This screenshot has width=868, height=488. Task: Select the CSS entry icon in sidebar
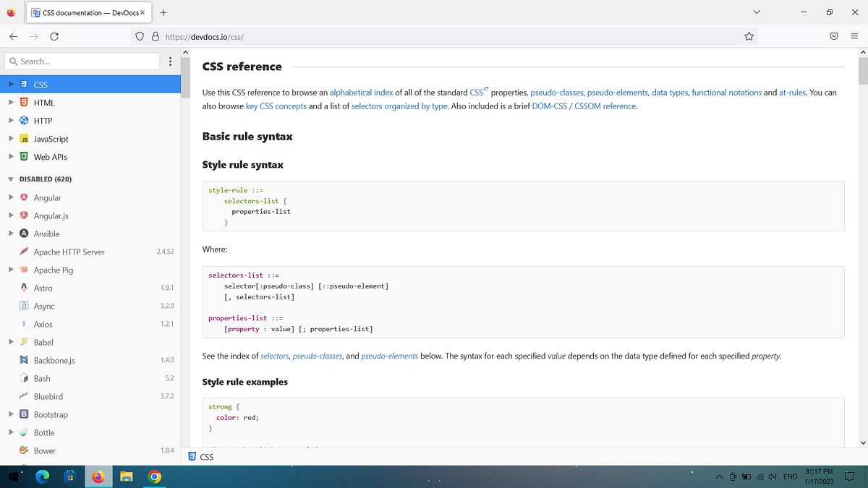pyautogui.click(x=24, y=84)
